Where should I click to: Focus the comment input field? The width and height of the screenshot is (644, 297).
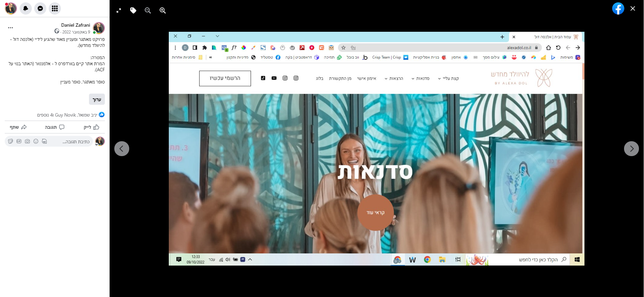click(x=49, y=141)
